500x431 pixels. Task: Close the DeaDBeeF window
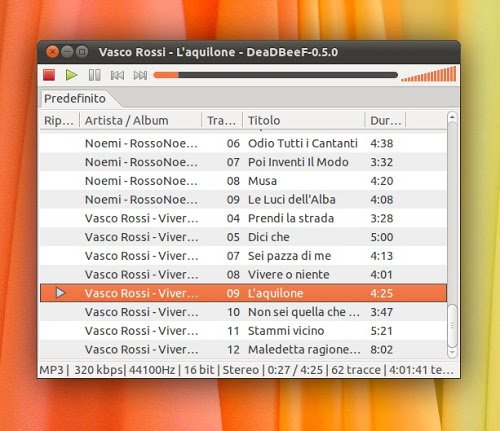pos(52,52)
